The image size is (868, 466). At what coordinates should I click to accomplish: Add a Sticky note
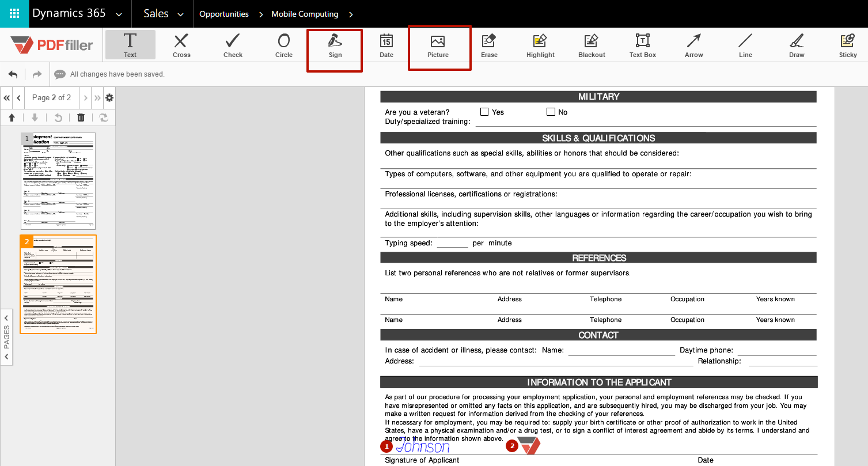[848, 45]
